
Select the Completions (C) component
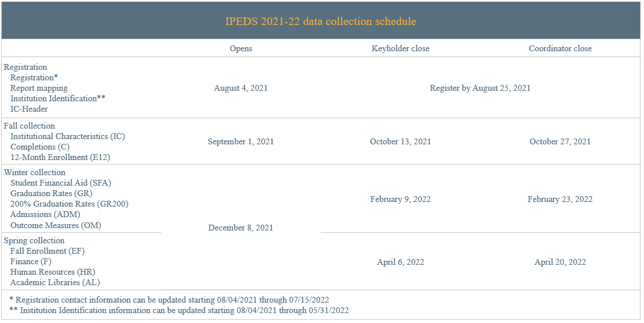click(x=40, y=147)
